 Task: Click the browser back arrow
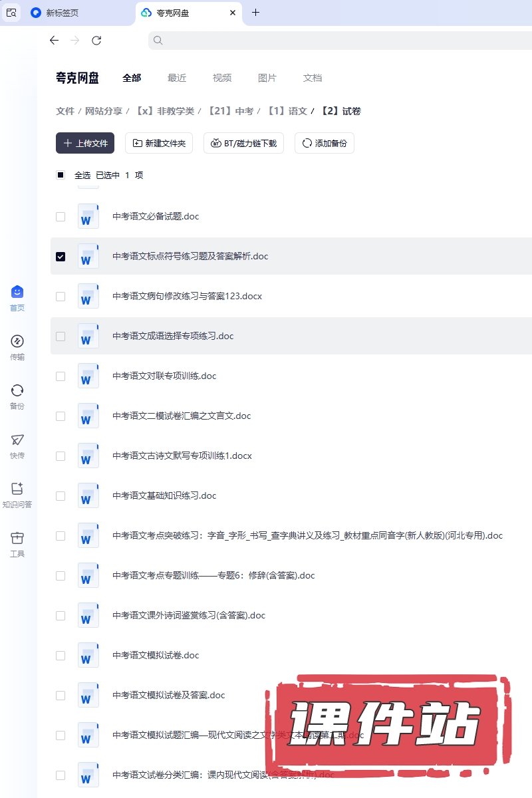click(x=55, y=41)
